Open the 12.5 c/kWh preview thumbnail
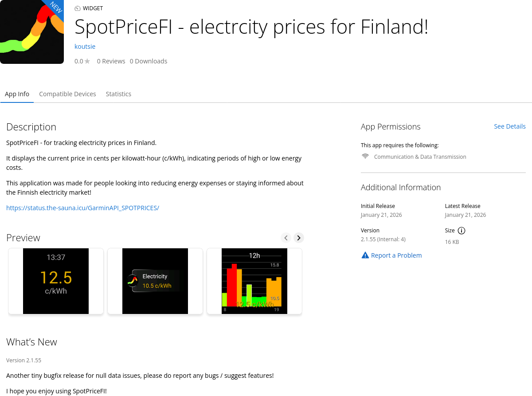The image size is (532, 396). pos(56,281)
